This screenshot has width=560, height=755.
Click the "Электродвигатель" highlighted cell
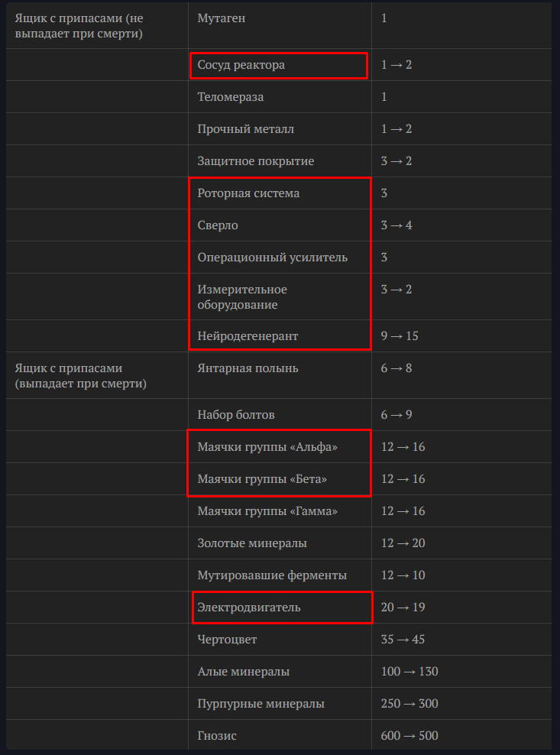coord(249,608)
